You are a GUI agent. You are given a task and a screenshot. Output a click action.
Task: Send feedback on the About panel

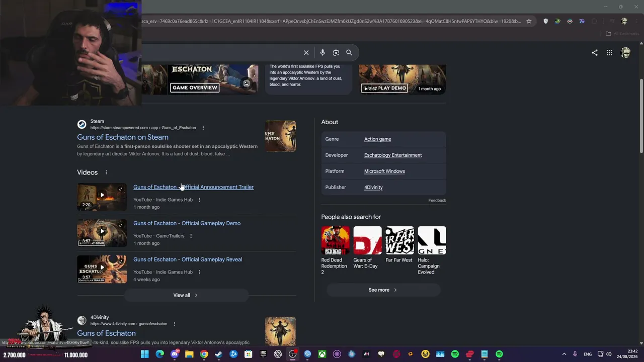pyautogui.click(x=437, y=200)
